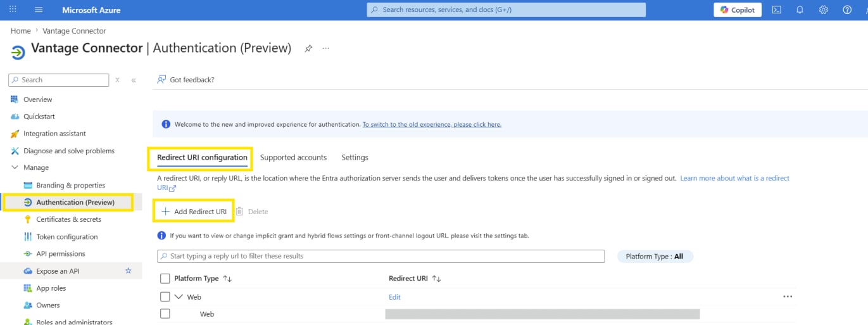The image size is (868, 325).
Task: Click the Delete trash icon
Action: [x=239, y=211]
